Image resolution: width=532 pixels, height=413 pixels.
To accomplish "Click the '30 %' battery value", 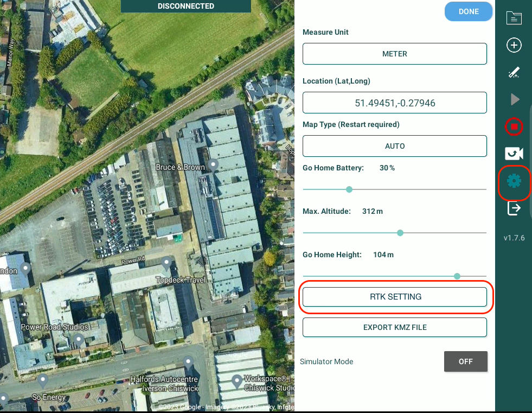I will [x=387, y=168].
